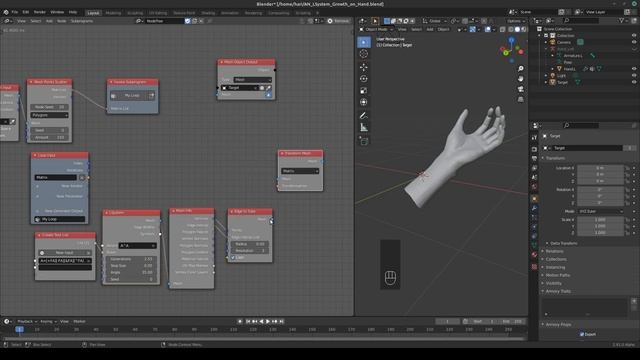Image resolution: width=640 pixels, height=360 pixels.
Task: Hide the Target object via its eye icon
Action: (634, 82)
